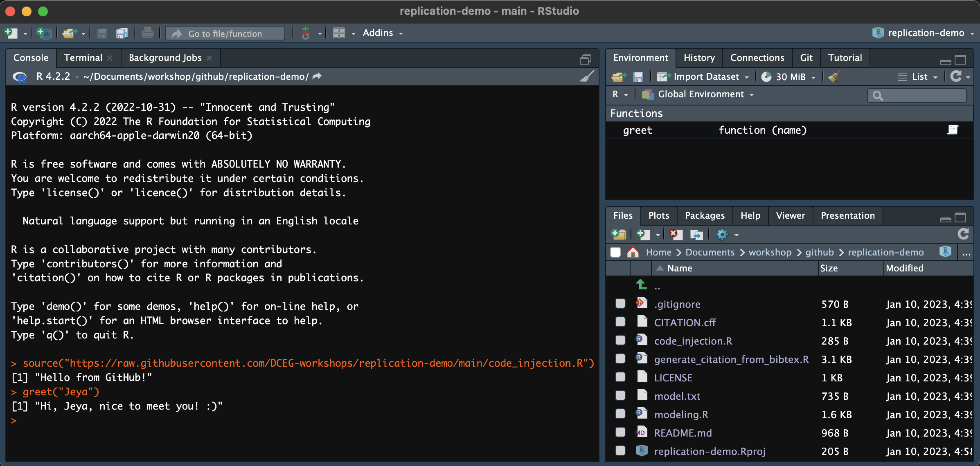This screenshot has height=466, width=980.
Task: Expand the Open File recent files dropdown
Action: (x=83, y=34)
